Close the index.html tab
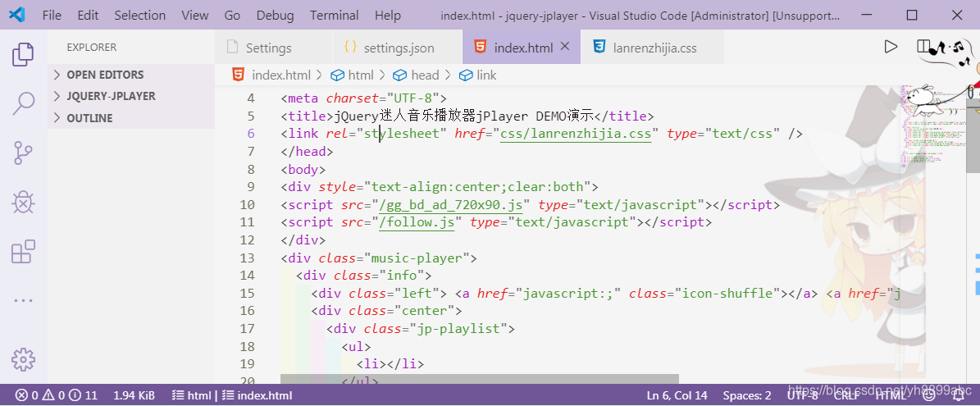This screenshot has height=406, width=980. tap(565, 47)
